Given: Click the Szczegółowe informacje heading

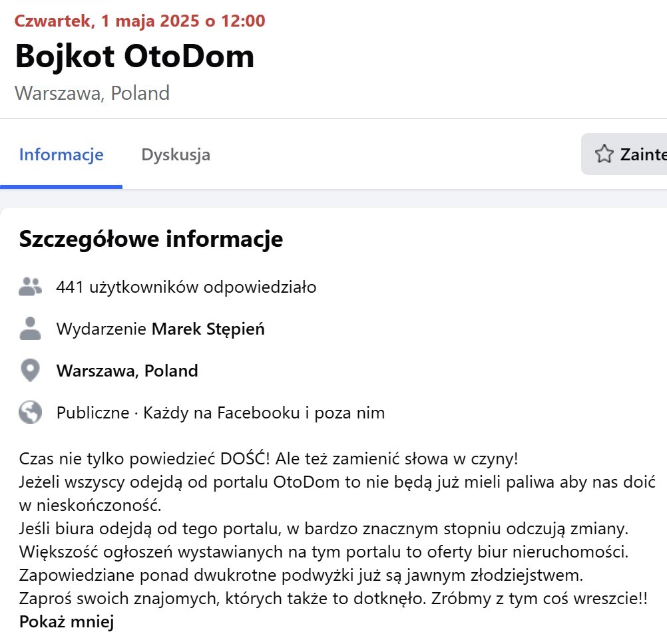Looking at the screenshot, I should (x=151, y=239).
